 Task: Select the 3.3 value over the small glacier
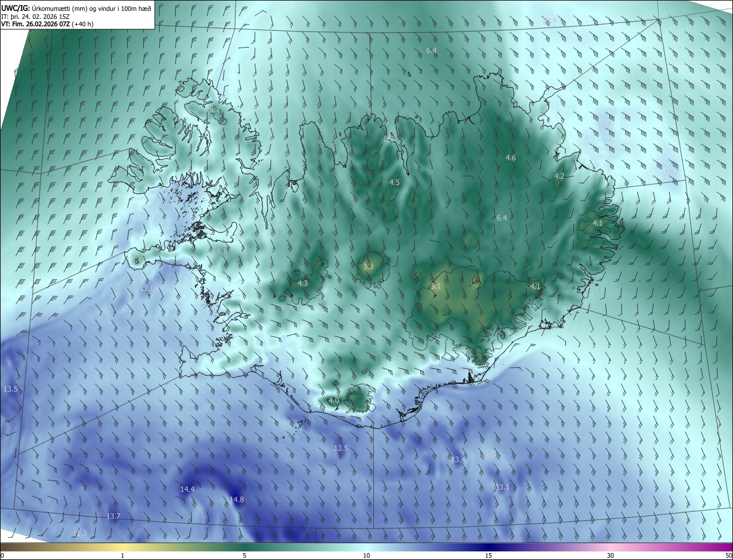click(x=368, y=266)
